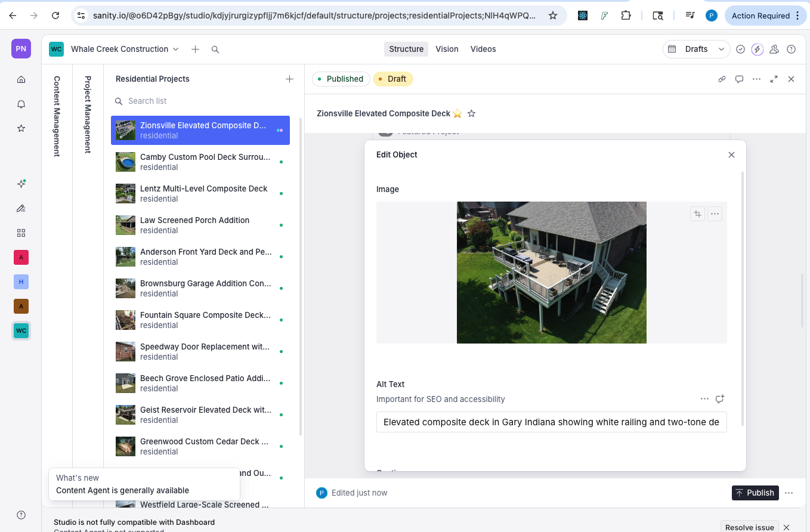
Task: Switch to the Vision tab
Action: [447, 49]
